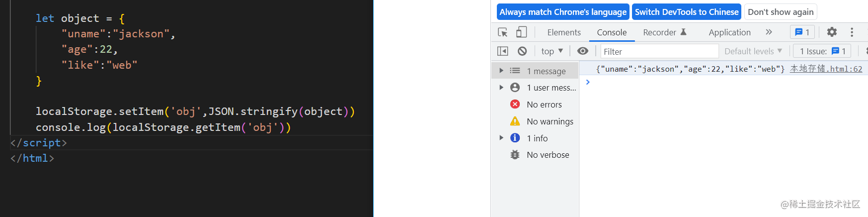Select the No verbose filter
Screen dimensions: 868x217
tap(548, 155)
